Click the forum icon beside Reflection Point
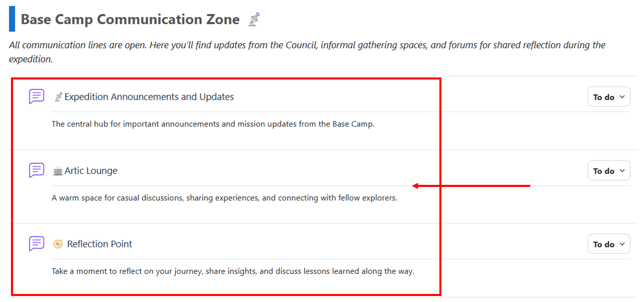Viewport: 644px width, 302px height. click(x=36, y=243)
